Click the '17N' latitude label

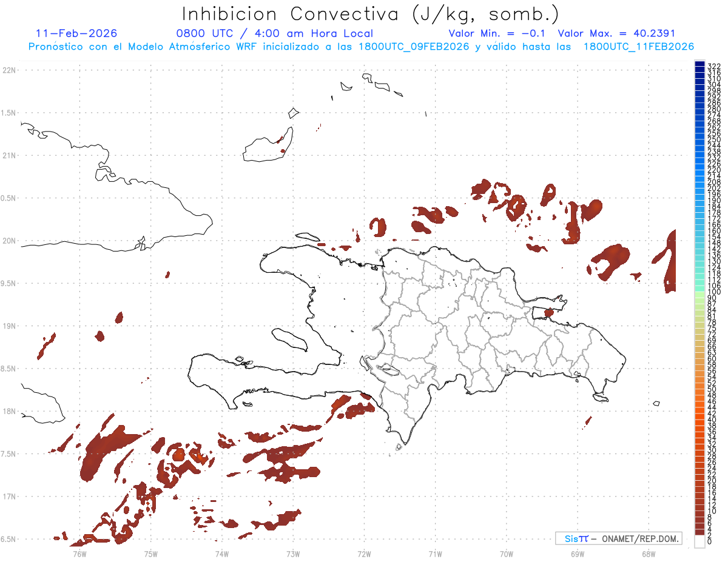[9, 497]
